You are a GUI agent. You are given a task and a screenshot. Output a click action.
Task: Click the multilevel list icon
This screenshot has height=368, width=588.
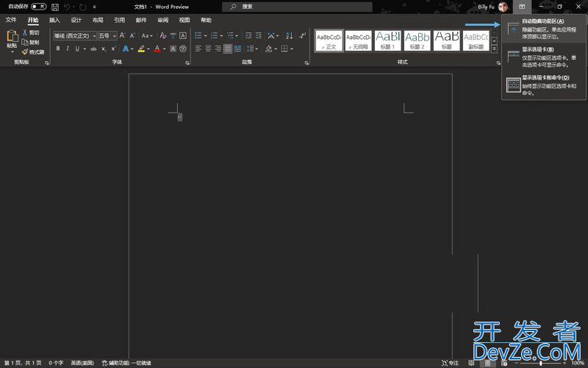(230, 35)
